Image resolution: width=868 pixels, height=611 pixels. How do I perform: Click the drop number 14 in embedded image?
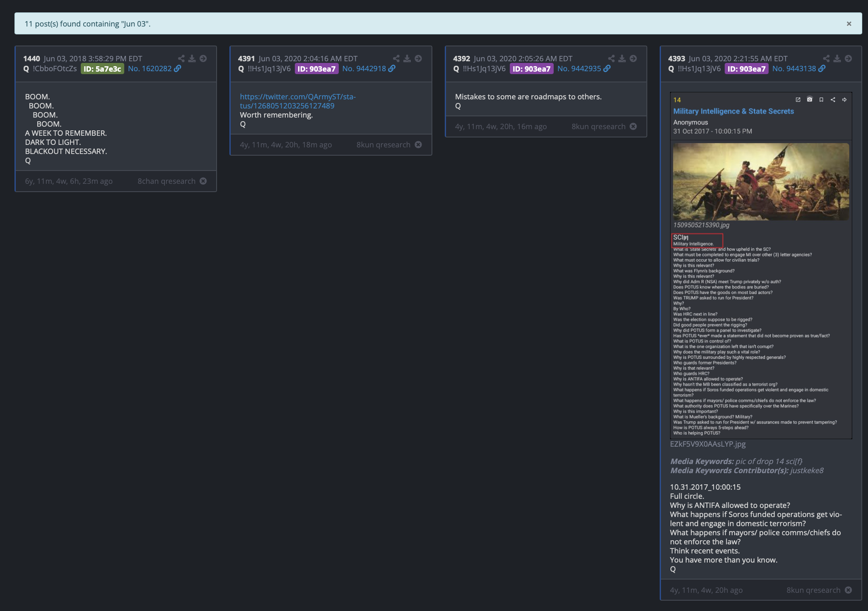pyautogui.click(x=677, y=100)
